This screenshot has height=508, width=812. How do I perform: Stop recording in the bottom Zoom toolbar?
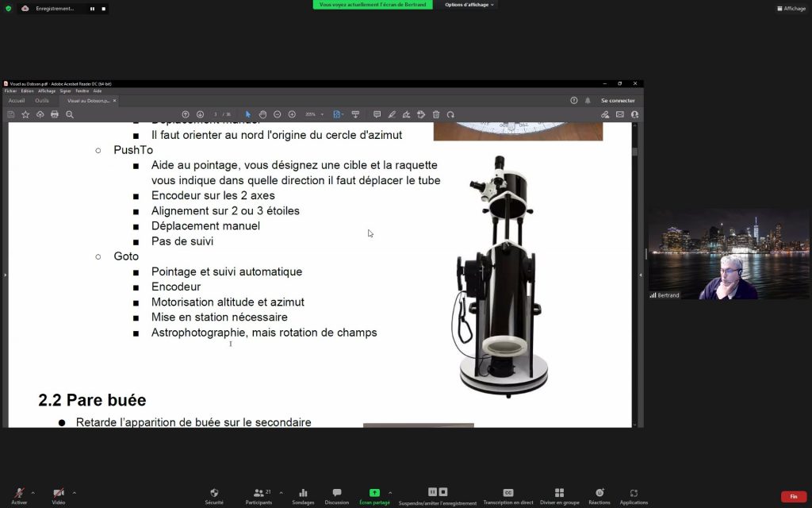coord(443,492)
